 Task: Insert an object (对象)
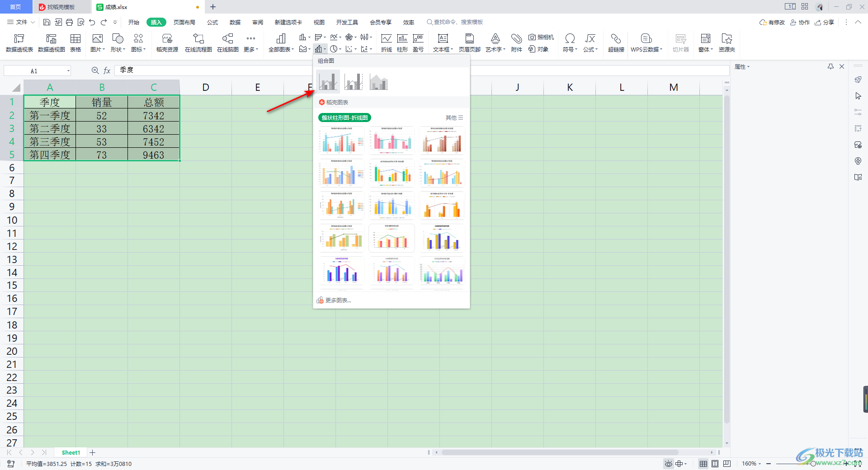coord(538,49)
